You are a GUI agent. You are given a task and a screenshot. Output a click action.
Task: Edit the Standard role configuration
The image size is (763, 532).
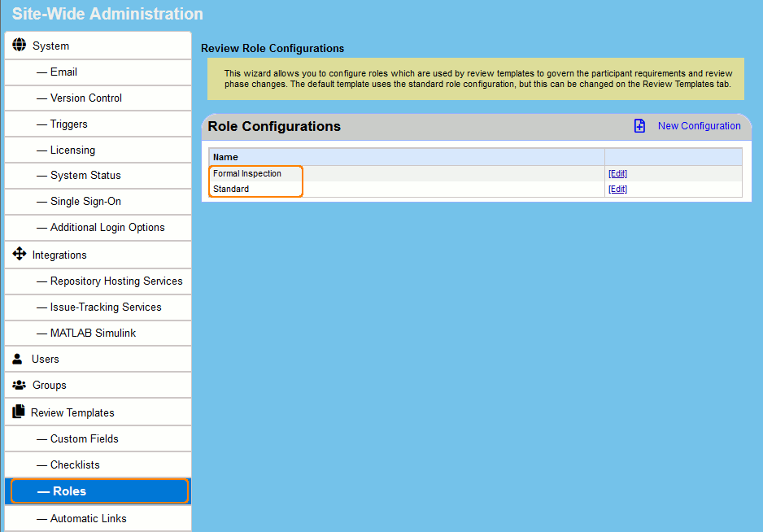(x=617, y=189)
